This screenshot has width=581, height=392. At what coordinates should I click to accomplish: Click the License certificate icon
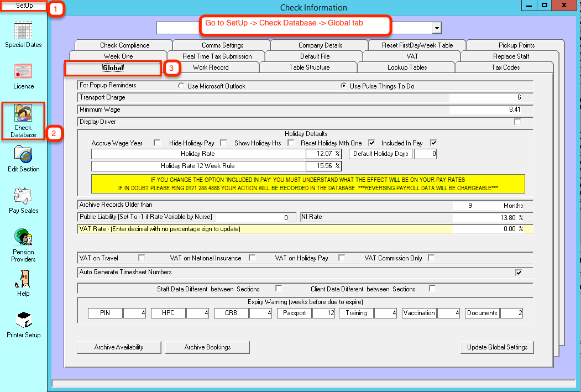(x=23, y=71)
